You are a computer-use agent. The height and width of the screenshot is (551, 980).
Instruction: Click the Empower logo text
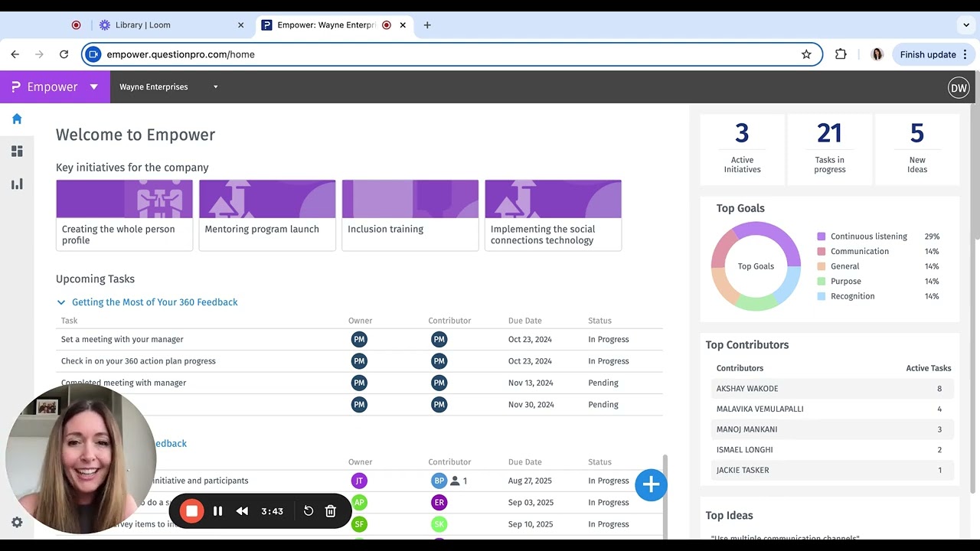point(52,87)
